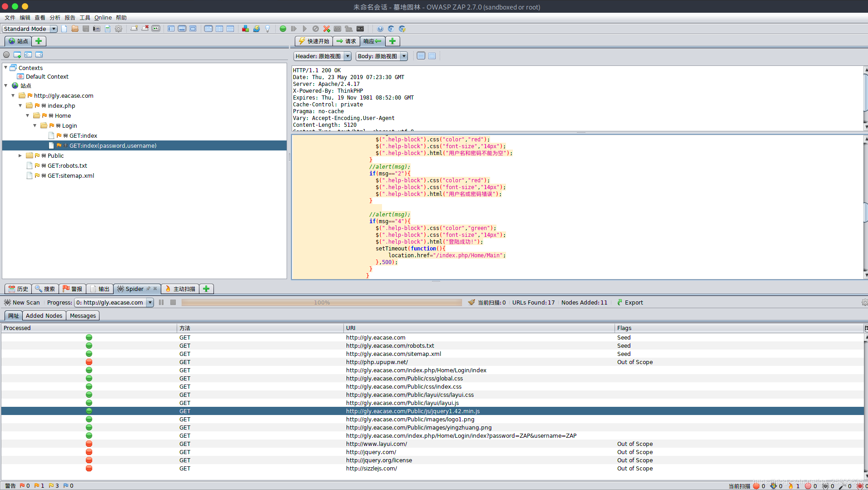Switch to the 主动扫描 tab
868x490 pixels.
coord(180,289)
